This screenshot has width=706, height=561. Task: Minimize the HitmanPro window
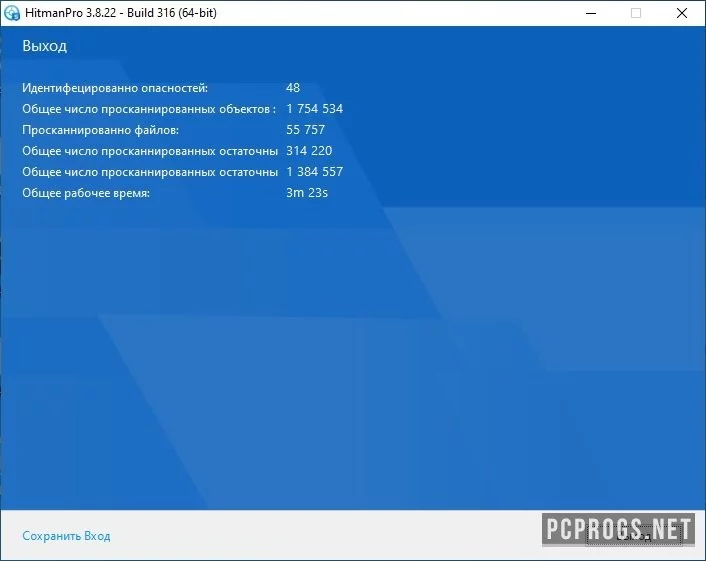tap(591, 13)
